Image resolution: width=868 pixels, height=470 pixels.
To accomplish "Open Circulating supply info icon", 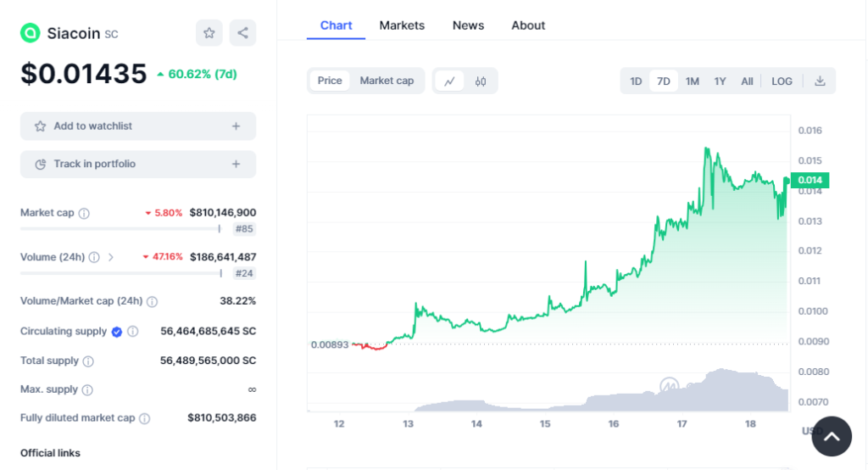I will pos(133,332).
